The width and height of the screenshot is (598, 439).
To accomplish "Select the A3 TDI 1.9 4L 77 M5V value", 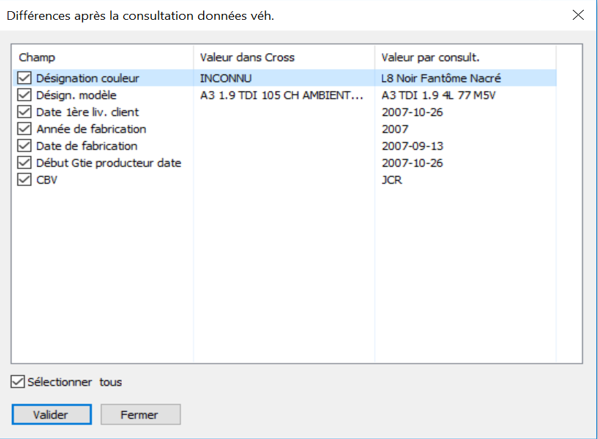I will (x=439, y=95).
